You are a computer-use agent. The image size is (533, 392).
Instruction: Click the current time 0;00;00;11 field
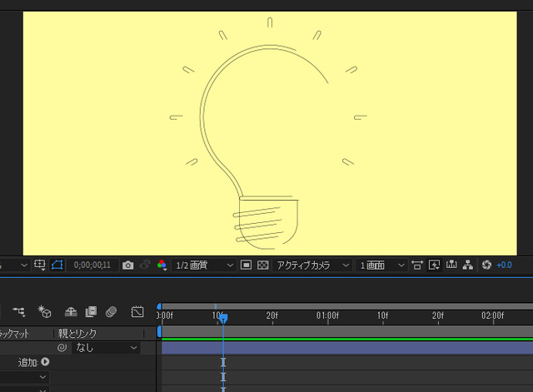[92, 265]
